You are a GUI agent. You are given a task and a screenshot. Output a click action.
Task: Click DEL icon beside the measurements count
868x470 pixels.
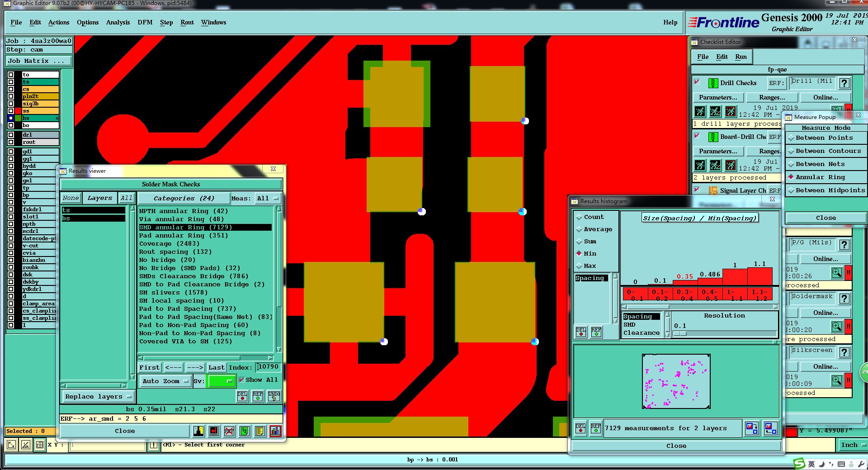(x=580, y=428)
